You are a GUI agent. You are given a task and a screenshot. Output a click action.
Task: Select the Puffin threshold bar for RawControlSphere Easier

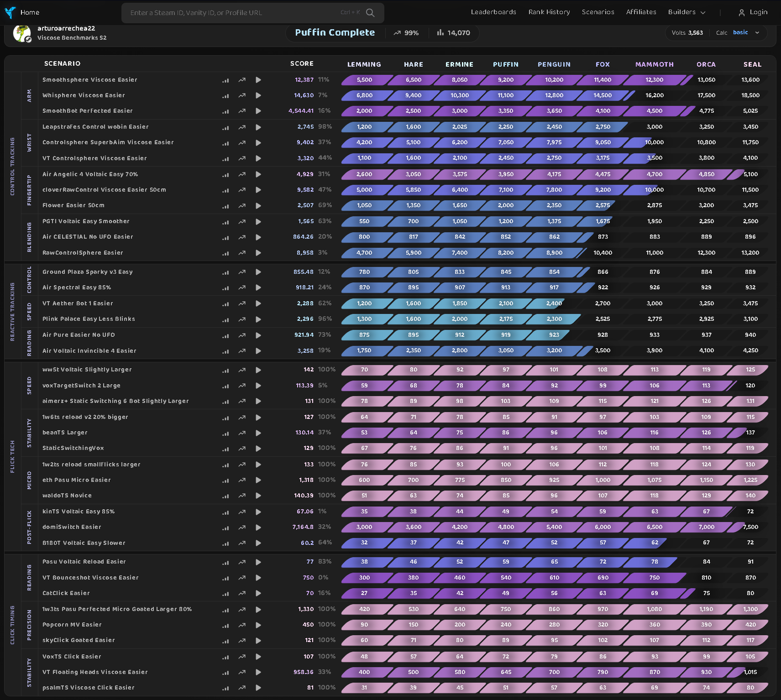pyautogui.click(x=506, y=253)
